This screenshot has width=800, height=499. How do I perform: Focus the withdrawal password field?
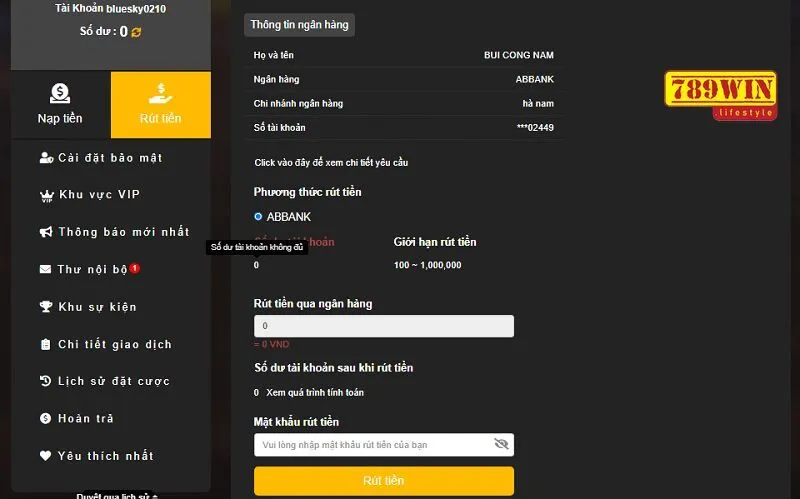pyautogui.click(x=370, y=445)
